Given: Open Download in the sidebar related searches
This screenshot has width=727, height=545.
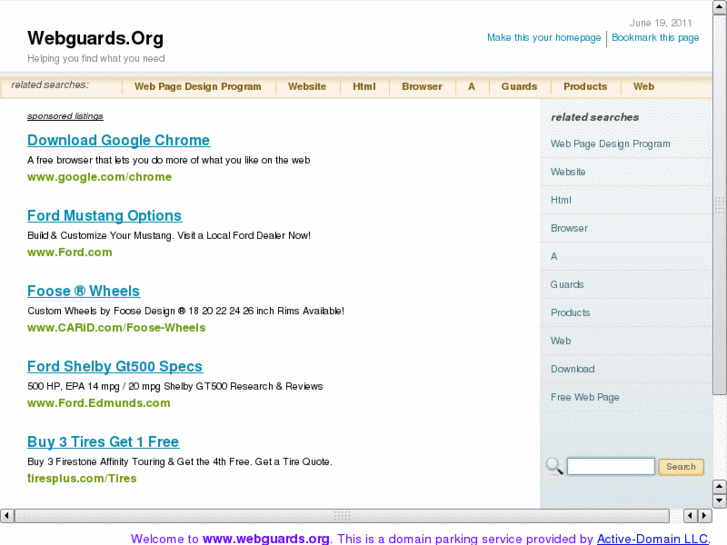Looking at the screenshot, I should point(572,369).
